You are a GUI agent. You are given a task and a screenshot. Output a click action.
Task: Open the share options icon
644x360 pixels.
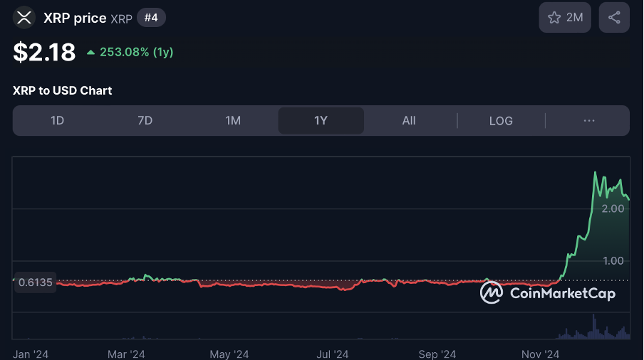pos(614,18)
